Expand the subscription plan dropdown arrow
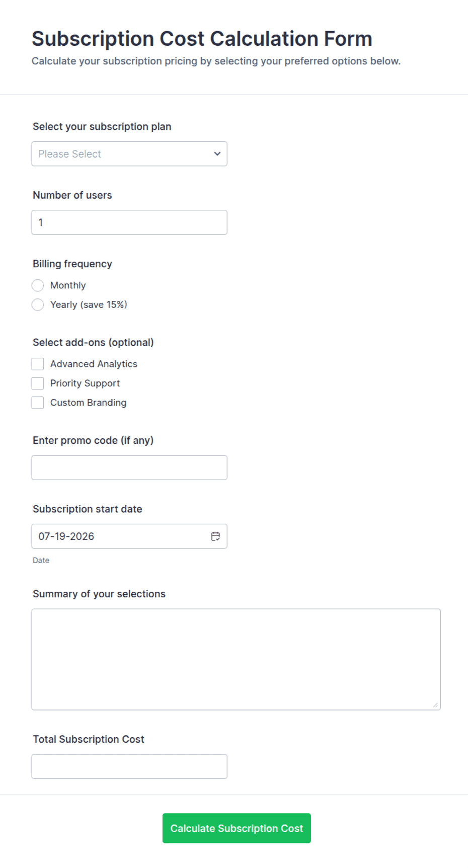The height and width of the screenshot is (868, 468). pos(217,154)
